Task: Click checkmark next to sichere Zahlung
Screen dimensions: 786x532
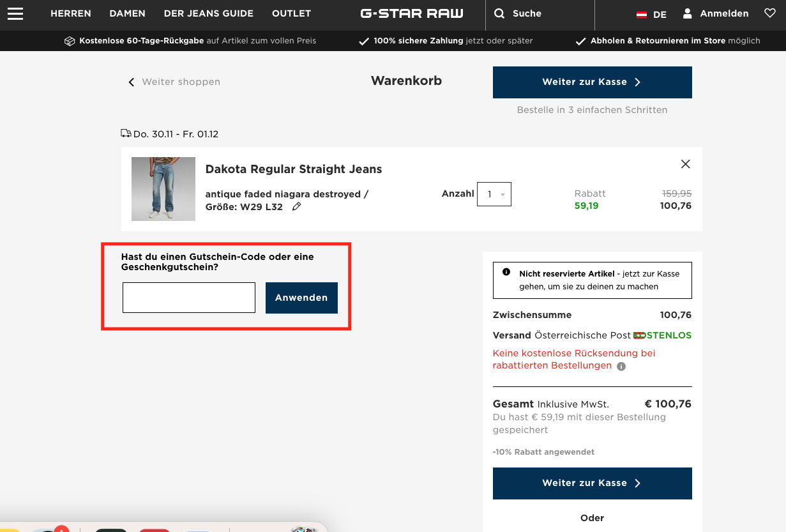Action: pyautogui.click(x=364, y=41)
